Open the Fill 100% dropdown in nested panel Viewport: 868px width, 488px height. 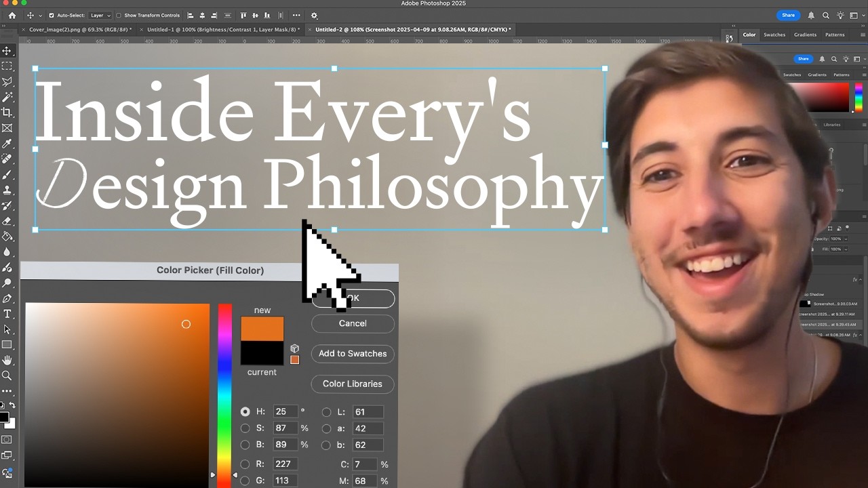pos(845,249)
